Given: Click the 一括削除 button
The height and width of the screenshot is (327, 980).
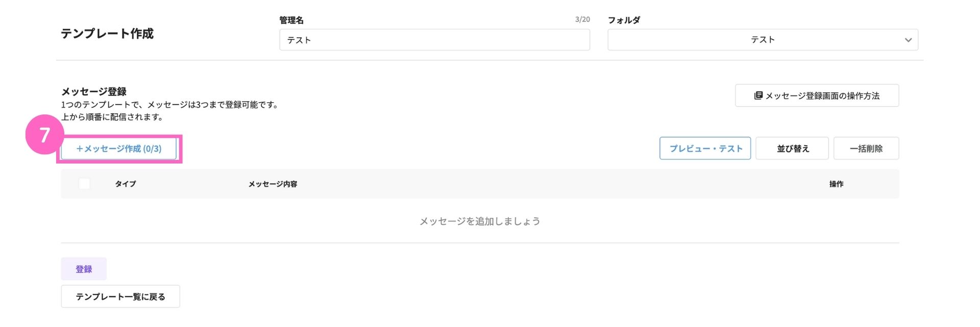Looking at the screenshot, I should click(866, 148).
